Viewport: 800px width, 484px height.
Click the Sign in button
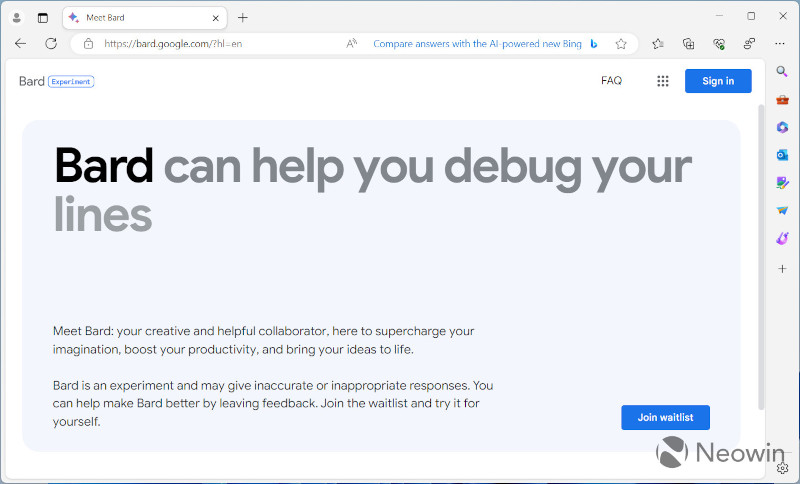coord(718,81)
